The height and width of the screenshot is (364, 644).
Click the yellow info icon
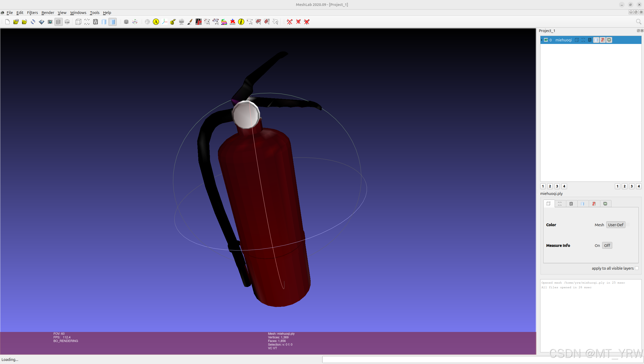241,22
